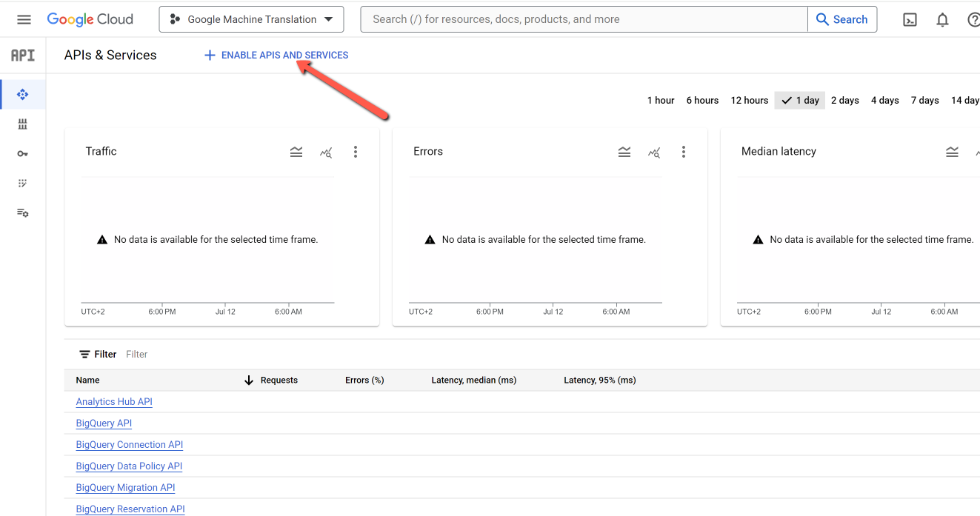Open the BigQuery Migration API link
The width and height of the screenshot is (980, 516).
pyautogui.click(x=125, y=488)
